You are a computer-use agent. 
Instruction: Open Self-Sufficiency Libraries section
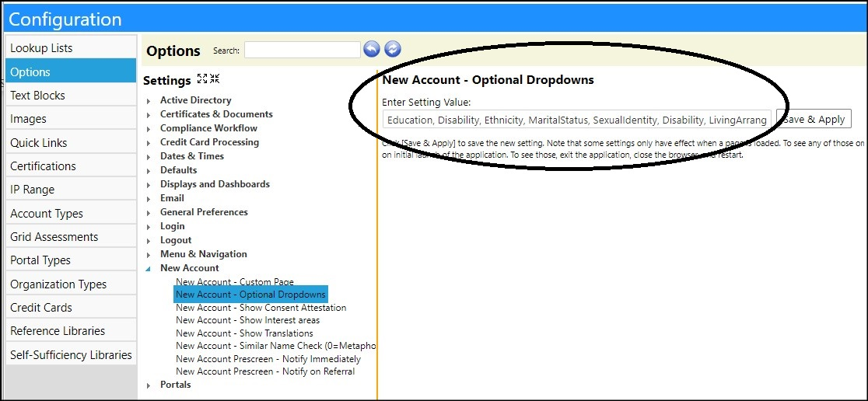click(x=71, y=354)
